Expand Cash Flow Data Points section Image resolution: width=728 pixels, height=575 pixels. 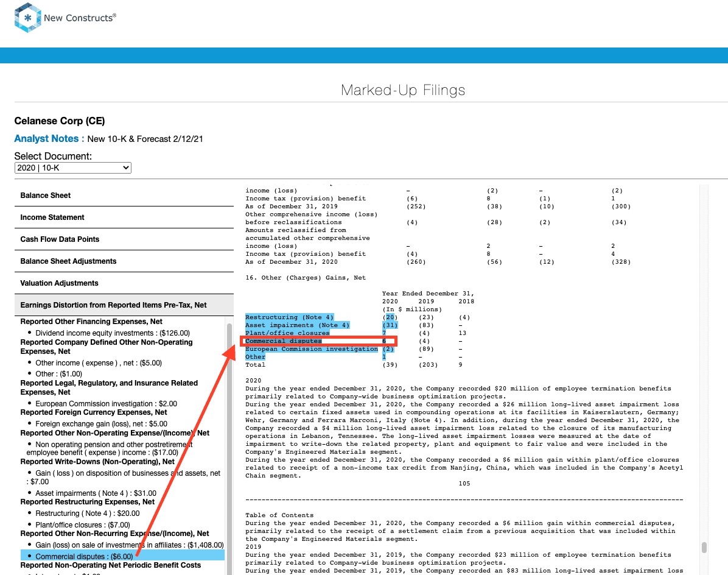tap(124, 239)
